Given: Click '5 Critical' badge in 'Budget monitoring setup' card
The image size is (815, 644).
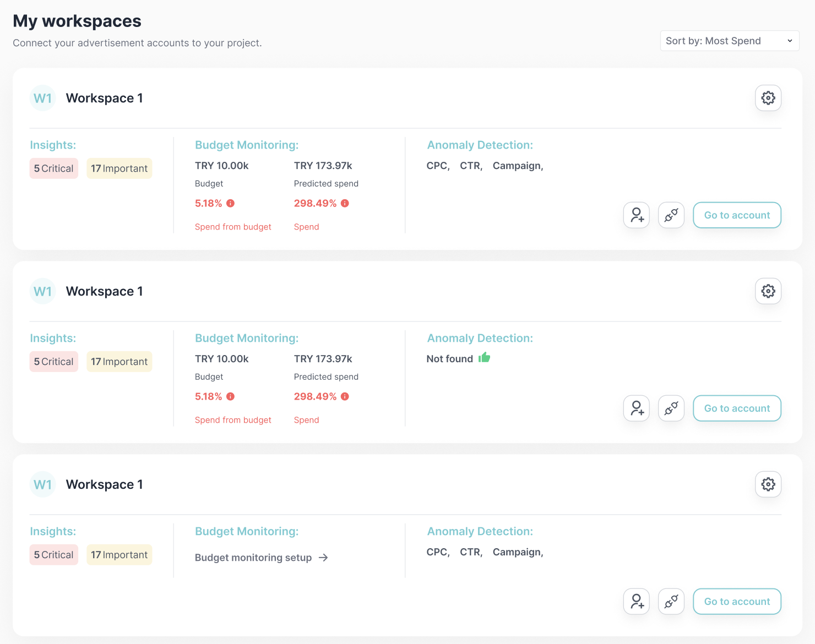Looking at the screenshot, I should [54, 555].
